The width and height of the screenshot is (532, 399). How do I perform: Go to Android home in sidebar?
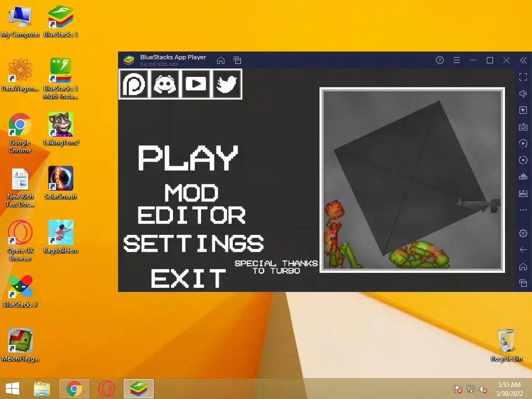pos(523,267)
